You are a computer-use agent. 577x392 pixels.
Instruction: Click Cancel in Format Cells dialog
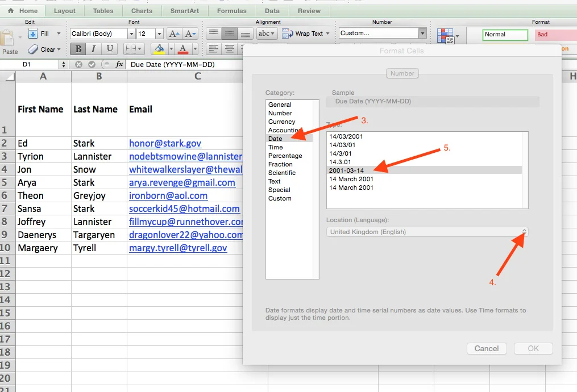[487, 348]
